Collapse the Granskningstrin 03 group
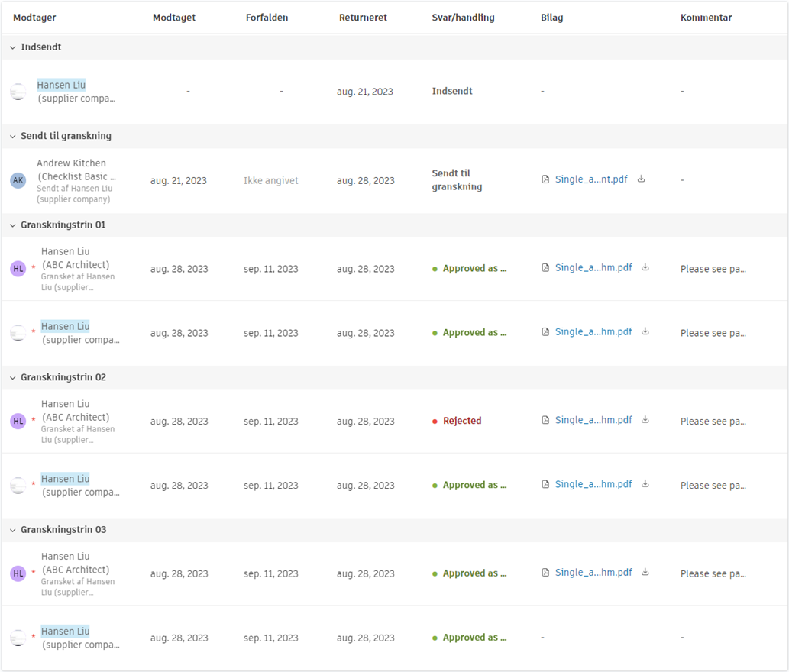Screen dimensions: 789x672 click(x=13, y=530)
